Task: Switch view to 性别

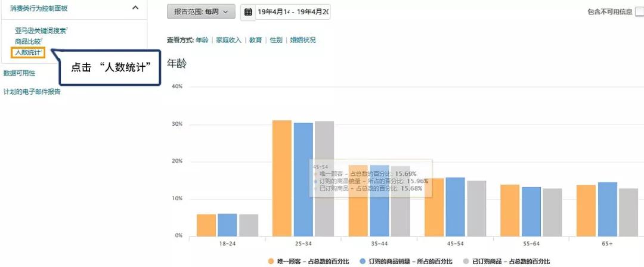Action: tap(275, 40)
